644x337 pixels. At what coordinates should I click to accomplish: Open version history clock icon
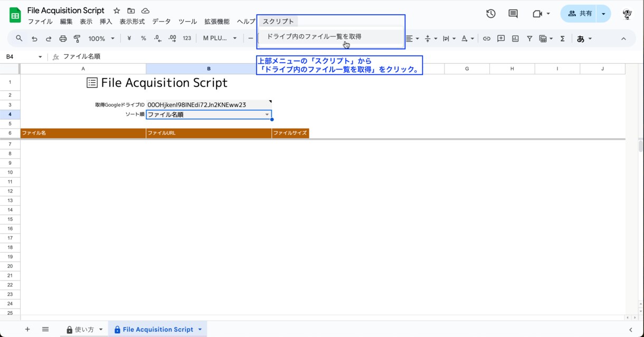click(x=491, y=14)
